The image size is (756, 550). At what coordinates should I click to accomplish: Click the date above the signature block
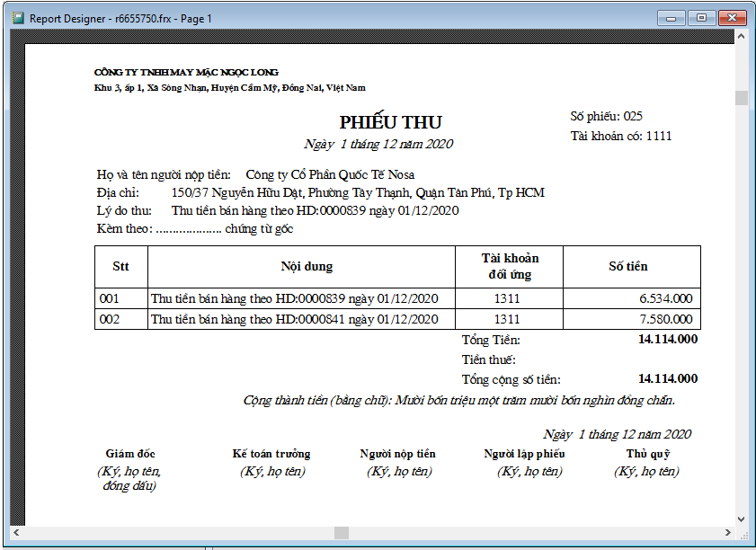click(618, 434)
